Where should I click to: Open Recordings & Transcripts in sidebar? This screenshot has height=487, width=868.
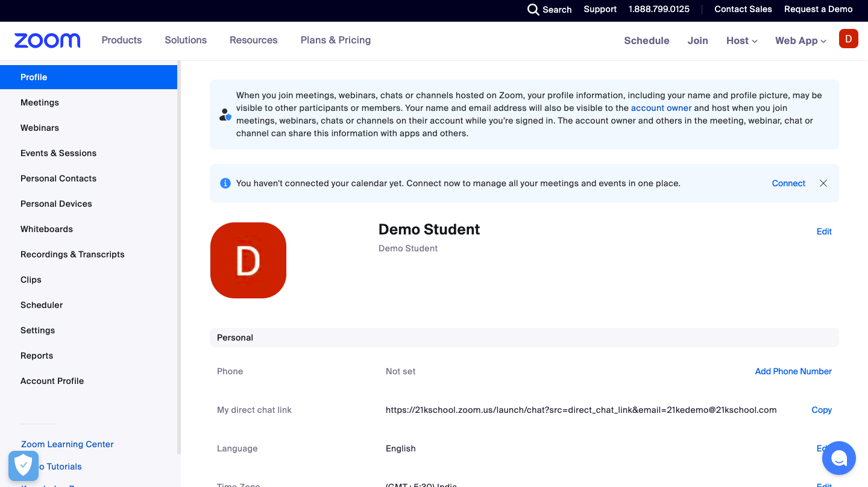point(72,254)
